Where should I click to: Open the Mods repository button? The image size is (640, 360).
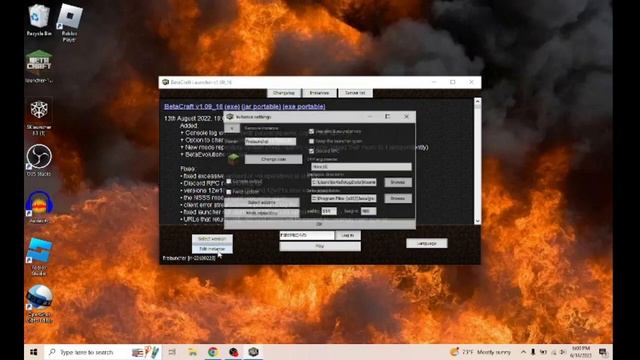pos(262,213)
